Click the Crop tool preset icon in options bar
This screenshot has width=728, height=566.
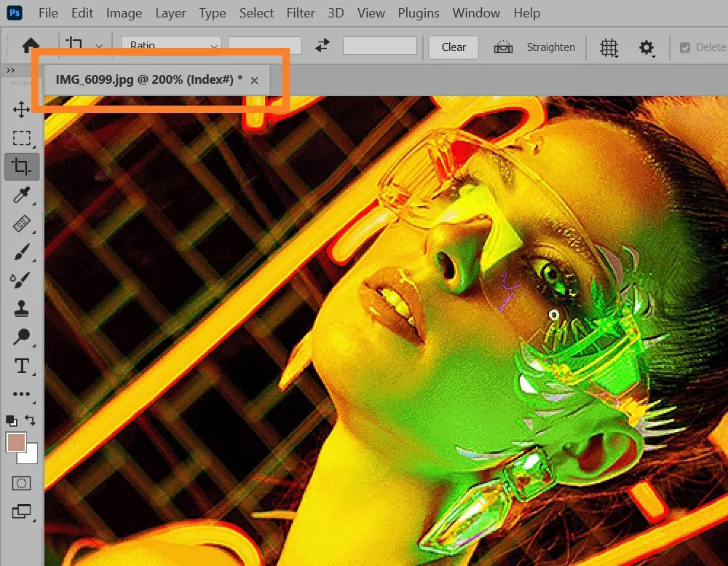(74, 44)
